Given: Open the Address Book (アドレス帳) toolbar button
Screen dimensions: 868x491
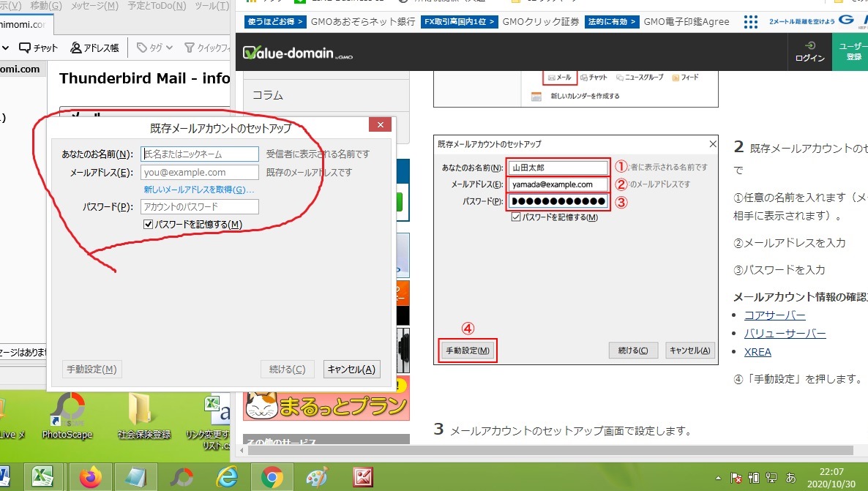Looking at the screenshot, I should pos(94,48).
